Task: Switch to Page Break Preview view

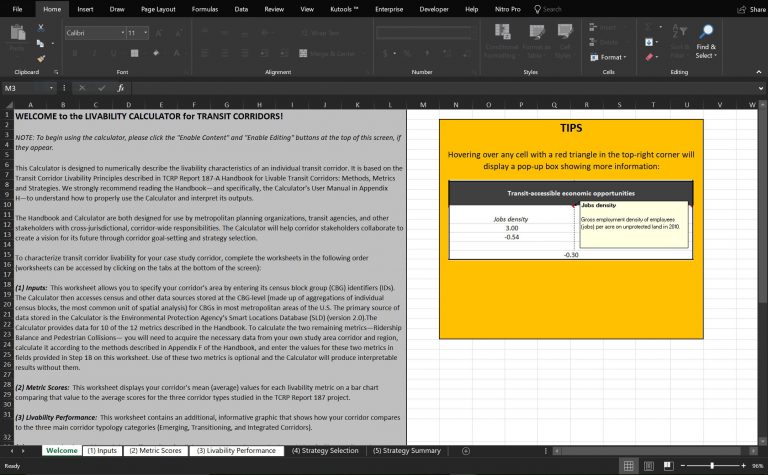Action: (667, 466)
